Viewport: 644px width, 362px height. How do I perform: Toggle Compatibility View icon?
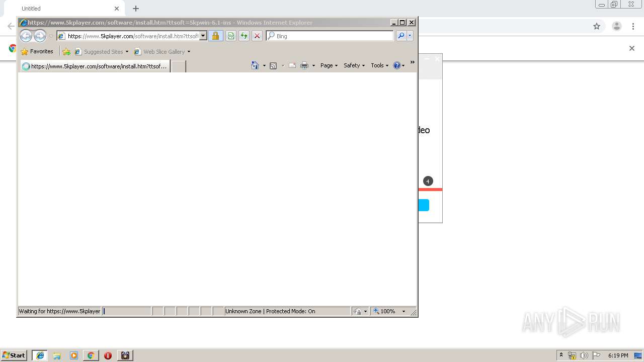[230, 36]
